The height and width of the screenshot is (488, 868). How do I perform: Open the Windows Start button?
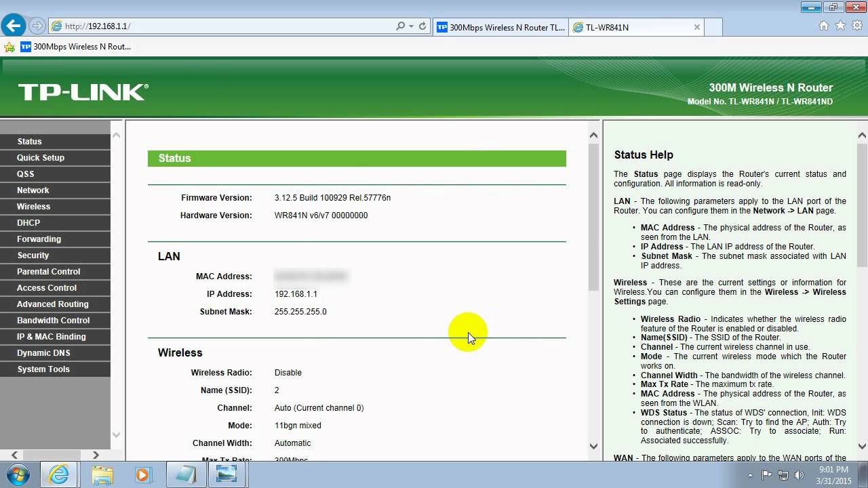[x=16, y=474]
